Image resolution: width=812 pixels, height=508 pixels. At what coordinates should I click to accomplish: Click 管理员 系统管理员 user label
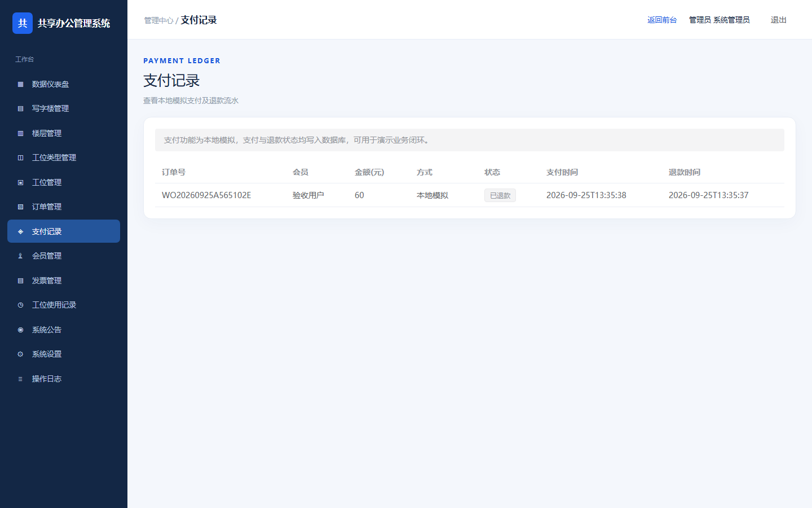720,20
